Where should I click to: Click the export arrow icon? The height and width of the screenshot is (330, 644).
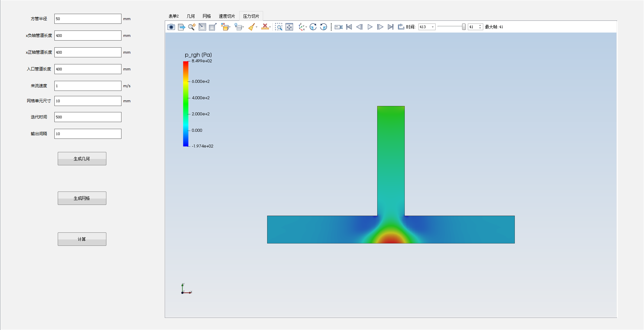tap(182, 27)
